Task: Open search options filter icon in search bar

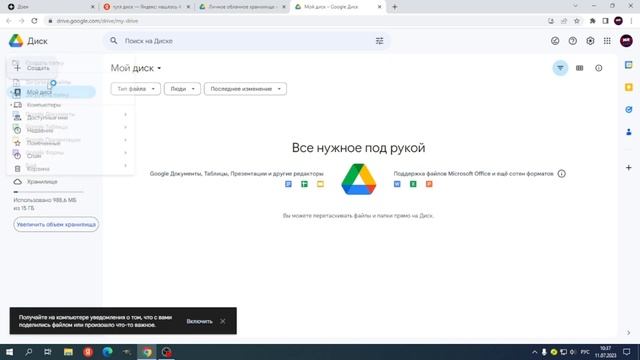Action: (380, 41)
